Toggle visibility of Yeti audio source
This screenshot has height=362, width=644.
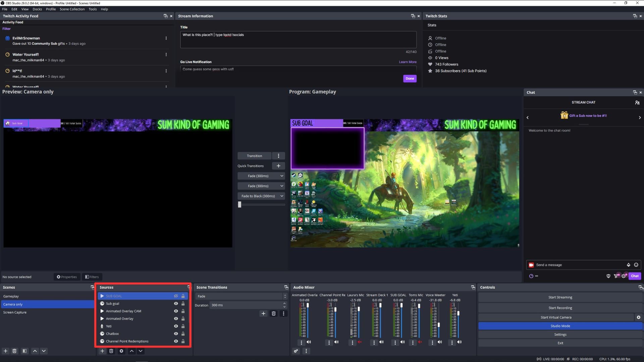click(175, 326)
